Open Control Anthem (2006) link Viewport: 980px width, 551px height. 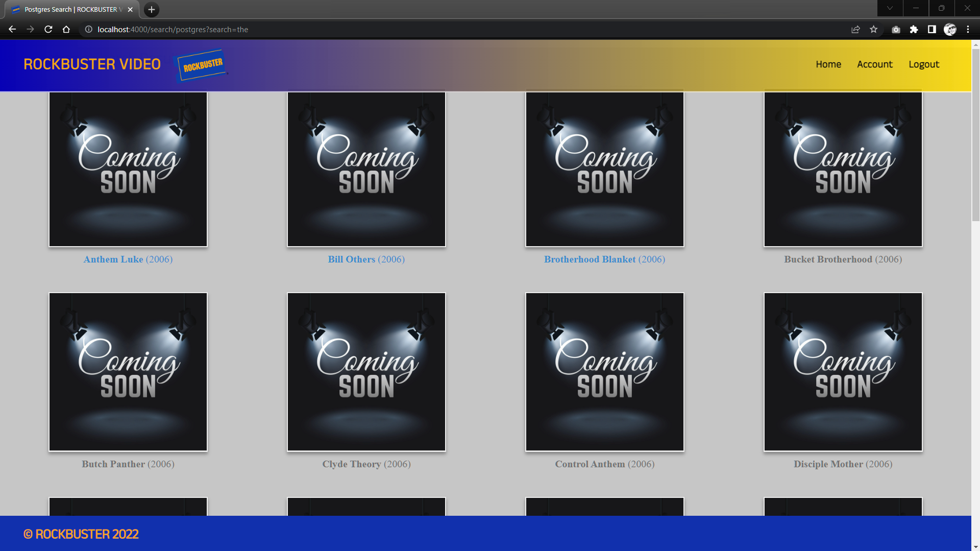(605, 464)
